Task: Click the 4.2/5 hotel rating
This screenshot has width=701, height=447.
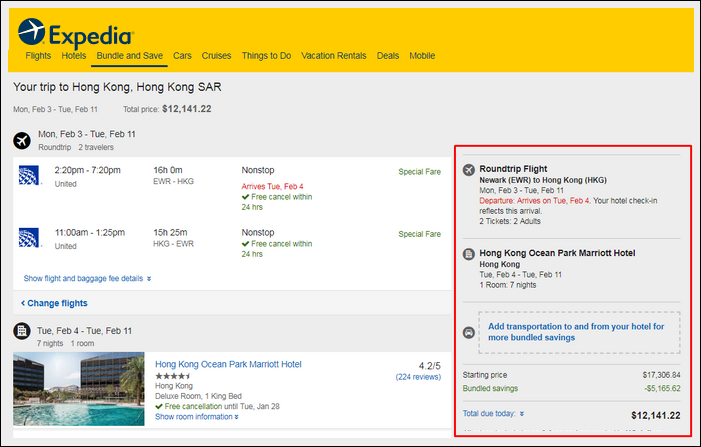Action: coord(430,366)
